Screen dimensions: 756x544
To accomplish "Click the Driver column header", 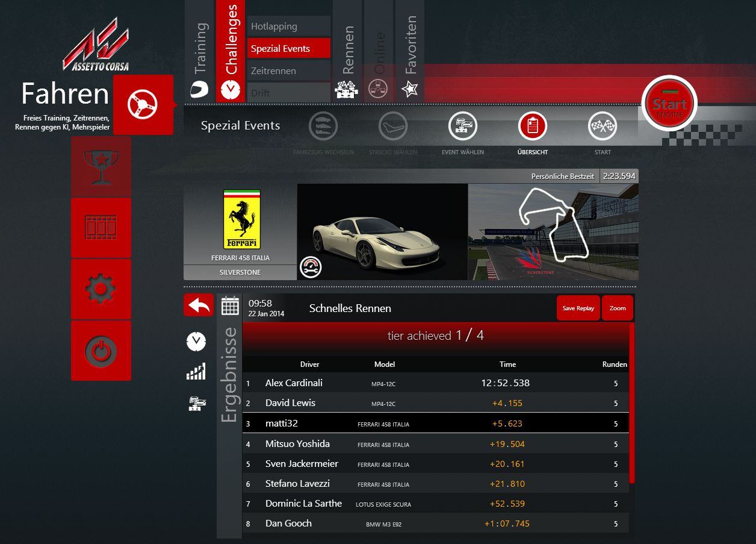I will pos(310,364).
